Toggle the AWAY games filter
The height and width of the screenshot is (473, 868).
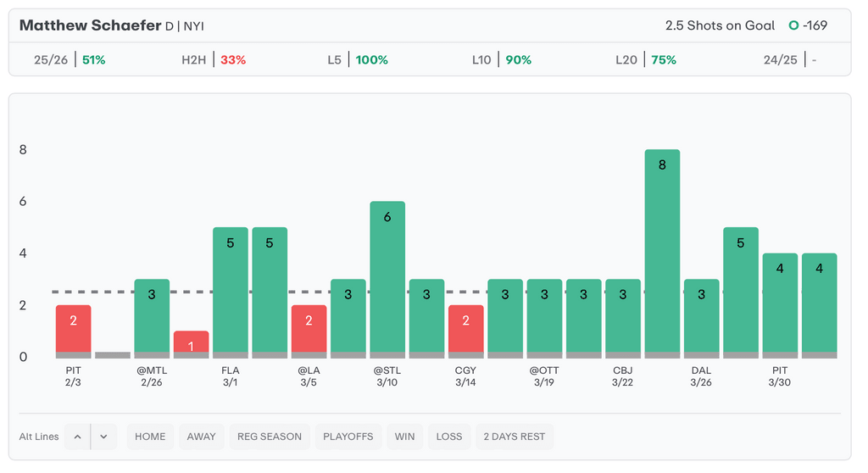pos(201,437)
